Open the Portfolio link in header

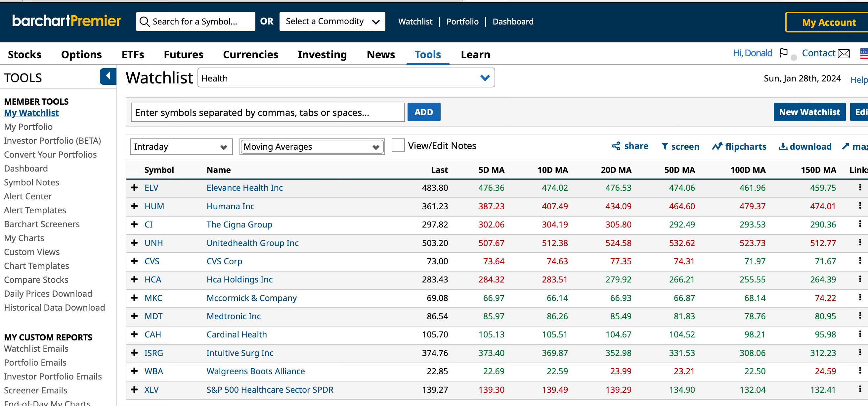[x=462, y=22]
